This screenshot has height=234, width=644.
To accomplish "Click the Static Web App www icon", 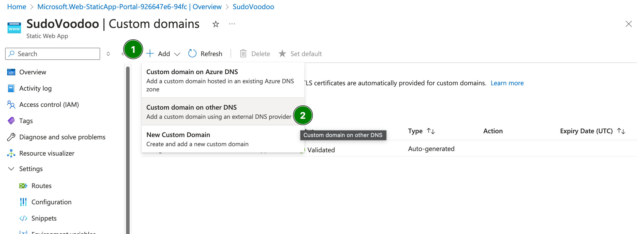I will [x=14, y=28].
